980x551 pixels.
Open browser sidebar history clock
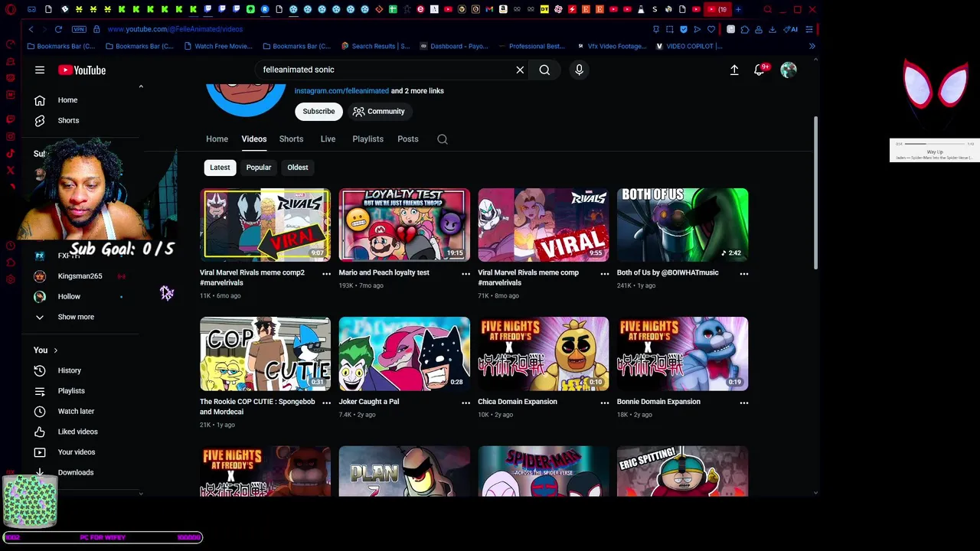point(10,246)
